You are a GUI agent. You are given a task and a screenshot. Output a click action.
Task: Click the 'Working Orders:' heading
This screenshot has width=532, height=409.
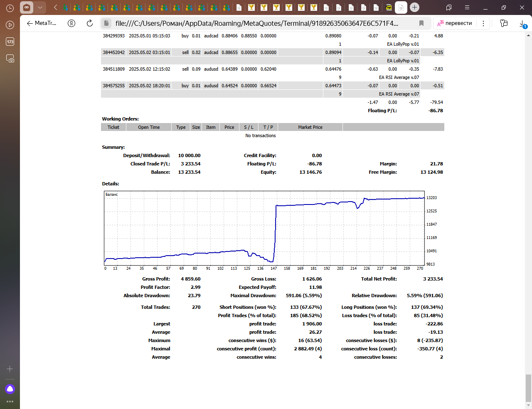click(x=121, y=119)
